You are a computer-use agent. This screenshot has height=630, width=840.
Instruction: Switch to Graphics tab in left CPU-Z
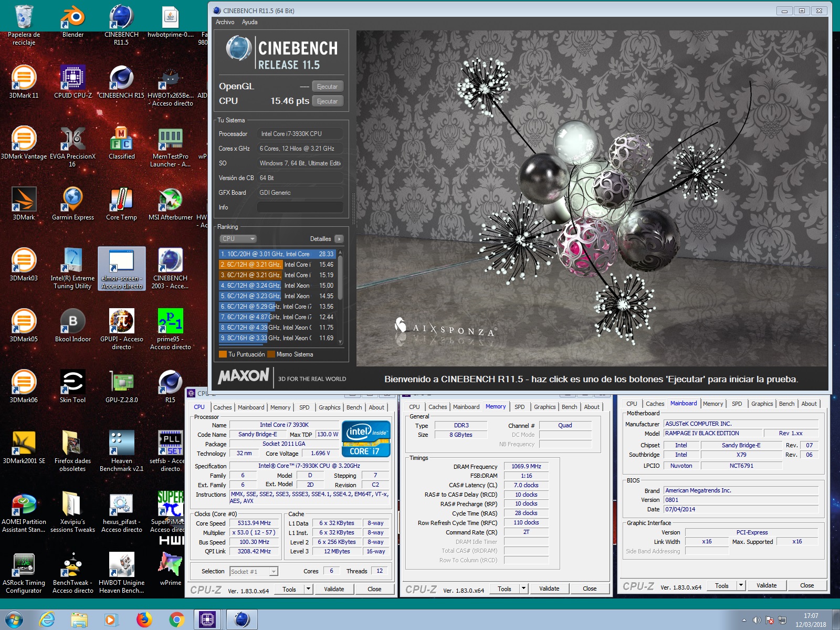(x=329, y=407)
